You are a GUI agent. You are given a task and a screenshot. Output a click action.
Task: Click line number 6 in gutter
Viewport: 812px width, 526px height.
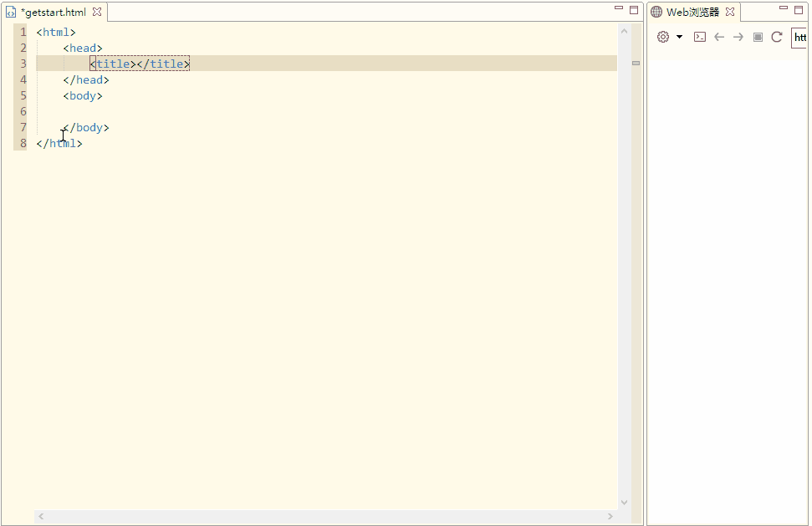pyautogui.click(x=23, y=111)
